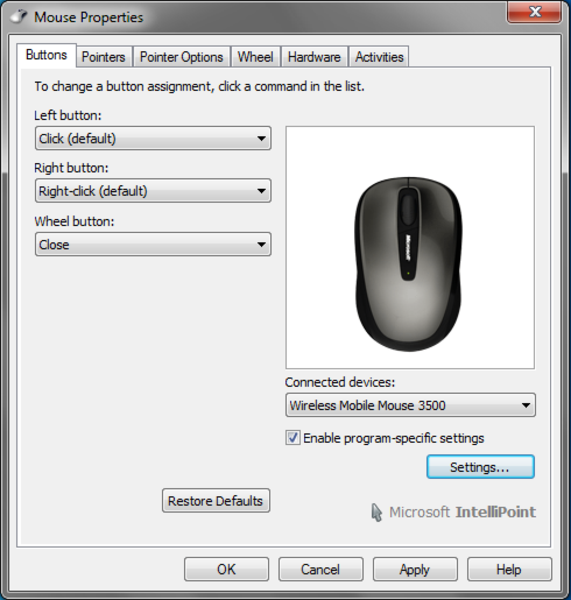Click Restore Defaults button
This screenshot has width=571, height=600.
[216, 501]
